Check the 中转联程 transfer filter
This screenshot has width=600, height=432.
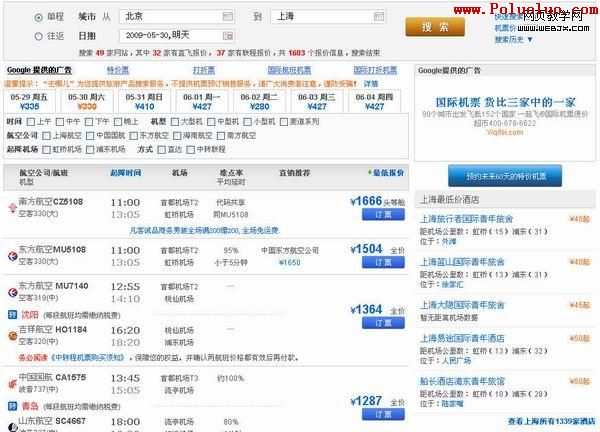(x=191, y=150)
